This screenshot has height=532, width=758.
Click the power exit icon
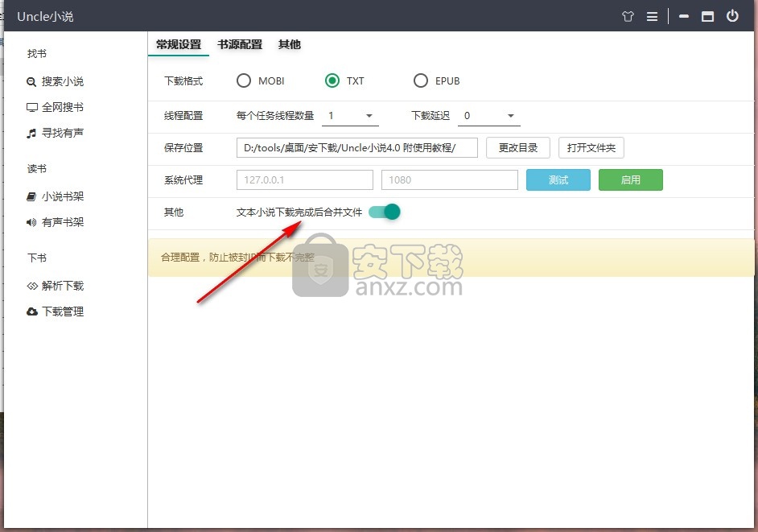point(732,16)
